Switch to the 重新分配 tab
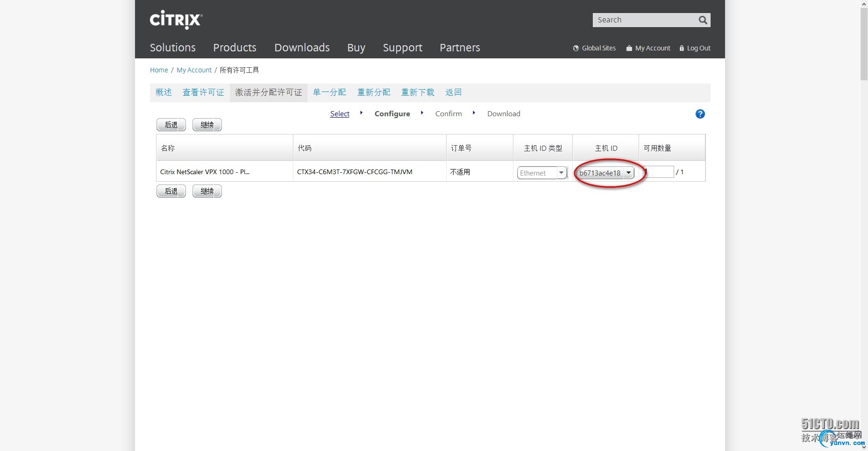The image size is (868, 451). click(374, 92)
